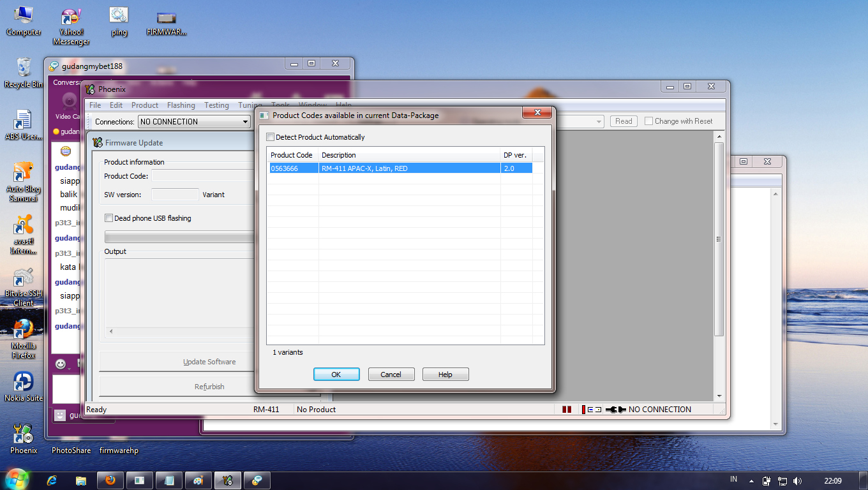Open Yahoo! Messenger desktop shortcut
868x490 pixels.
click(71, 26)
